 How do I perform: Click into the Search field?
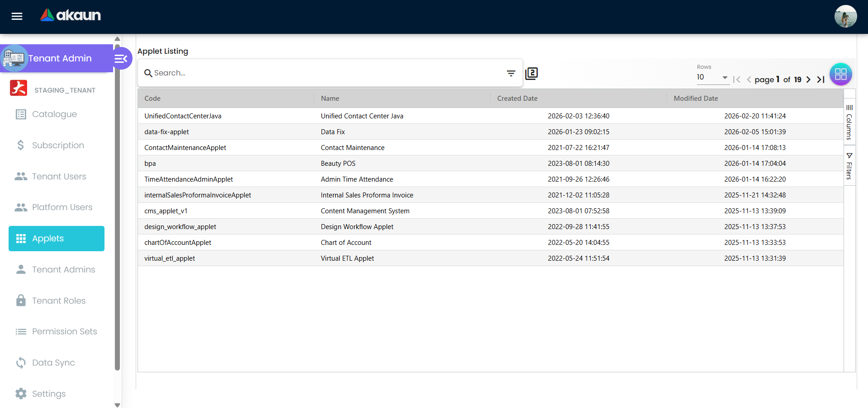[326, 73]
